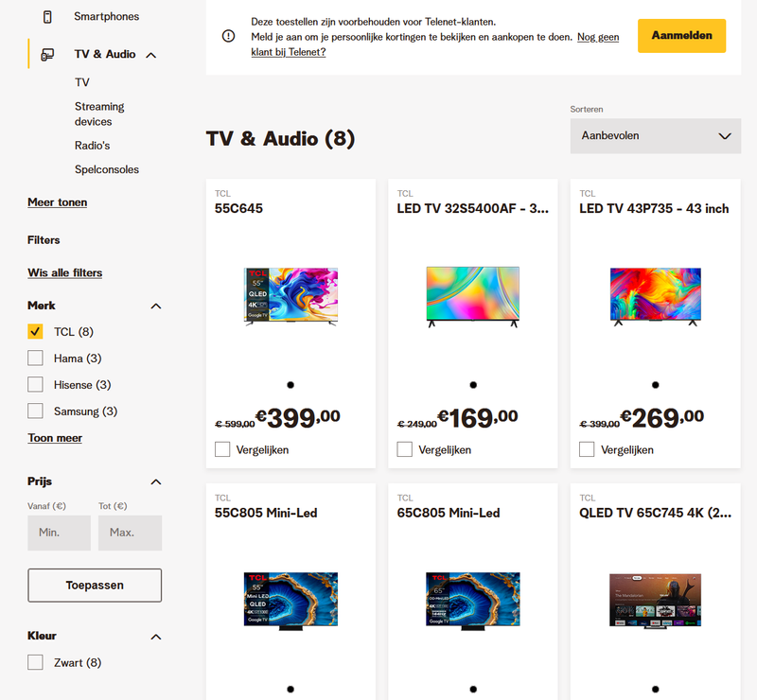Collapse the Merk filter section

pos(156,306)
